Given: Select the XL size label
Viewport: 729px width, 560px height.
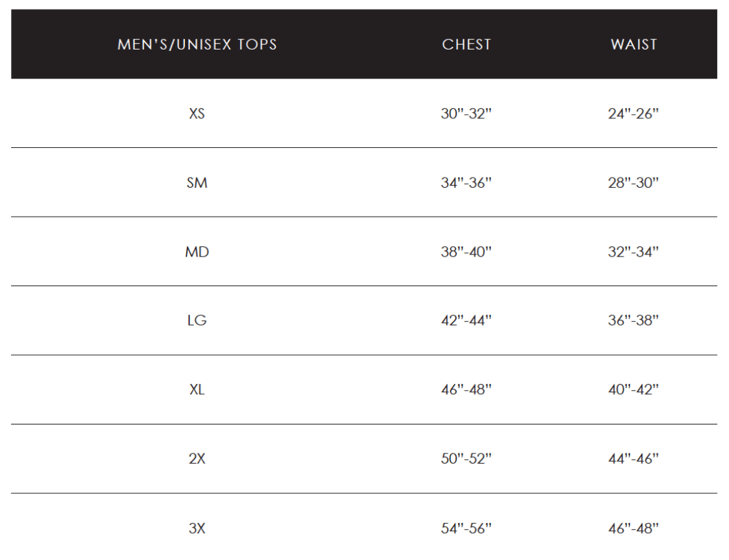Looking at the screenshot, I should click(x=197, y=389).
